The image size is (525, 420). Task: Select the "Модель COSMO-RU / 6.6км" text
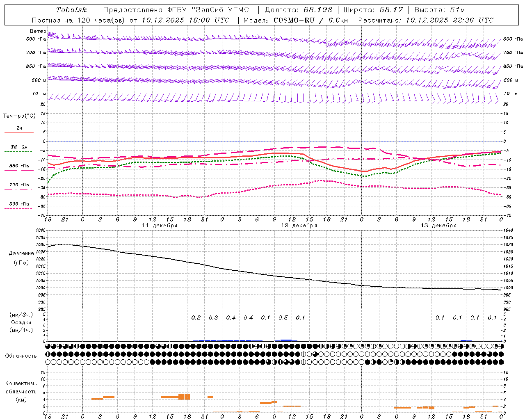pos(295,20)
